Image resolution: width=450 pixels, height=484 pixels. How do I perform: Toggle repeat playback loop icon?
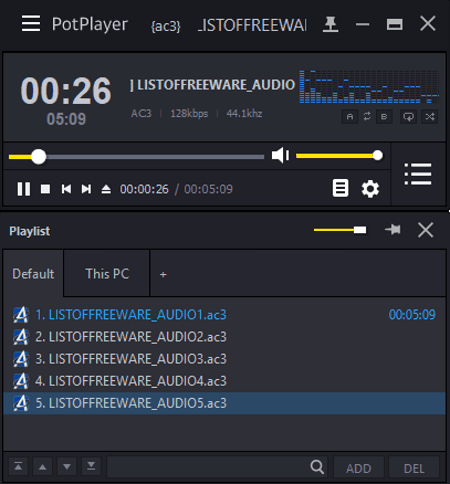coord(408,117)
